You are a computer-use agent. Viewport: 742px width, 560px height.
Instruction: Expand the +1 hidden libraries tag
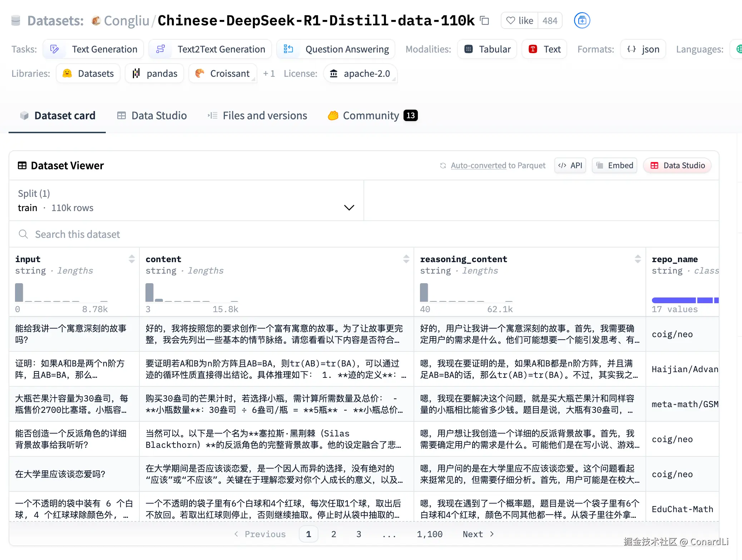click(269, 73)
